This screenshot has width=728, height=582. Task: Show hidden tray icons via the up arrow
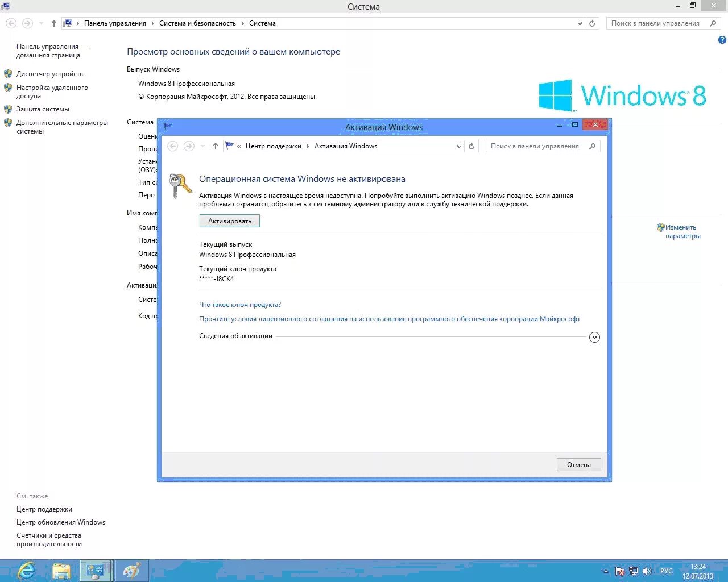point(605,571)
